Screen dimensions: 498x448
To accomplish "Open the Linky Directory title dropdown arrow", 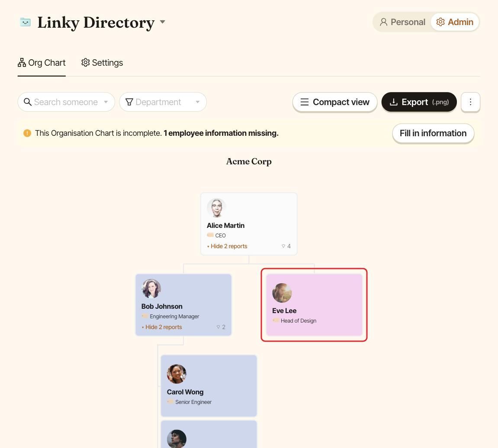I will point(162,22).
